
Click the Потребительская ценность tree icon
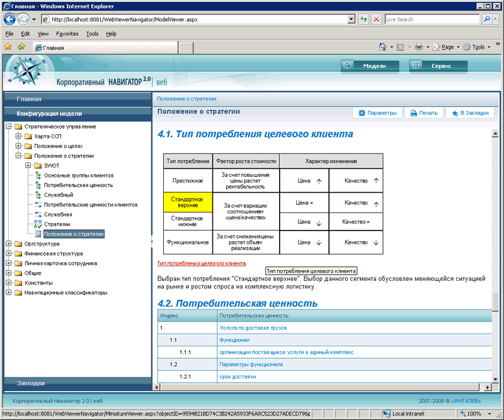[38, 185]
